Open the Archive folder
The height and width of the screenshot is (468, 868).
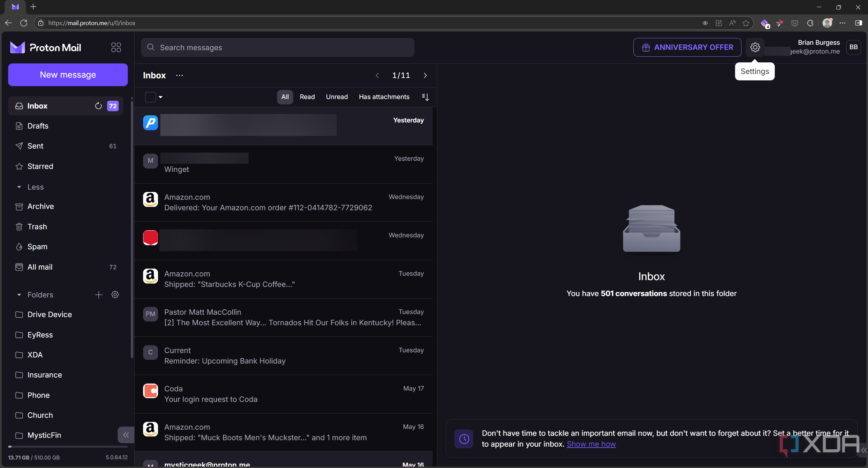(x=66, y=207)
